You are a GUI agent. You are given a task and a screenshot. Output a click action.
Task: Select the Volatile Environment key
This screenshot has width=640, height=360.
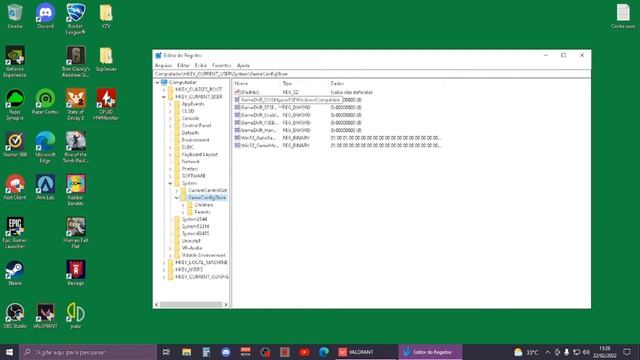(x=204, y=255)
